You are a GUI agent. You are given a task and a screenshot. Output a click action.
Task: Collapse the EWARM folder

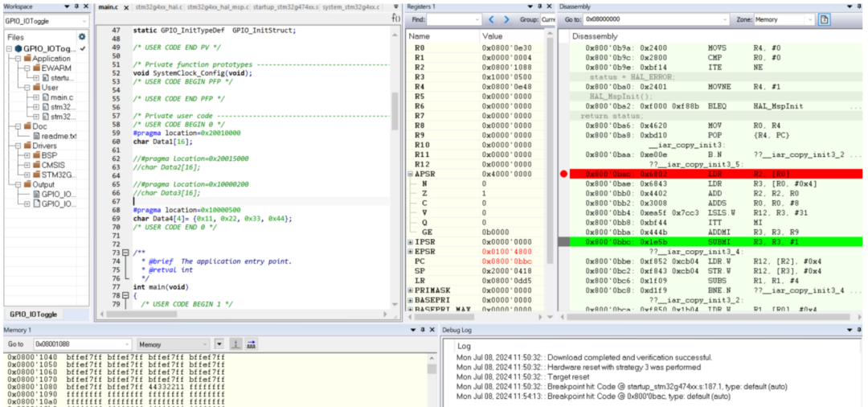27,68
